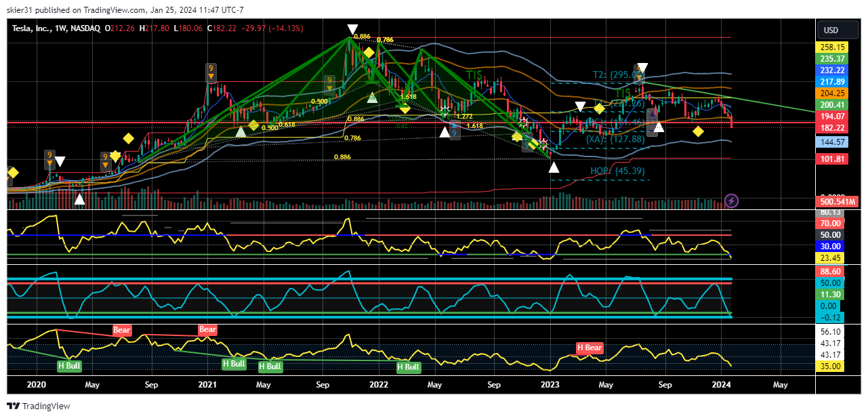
Task: Click the 2023 time axis label
Action: coord(550,385)
